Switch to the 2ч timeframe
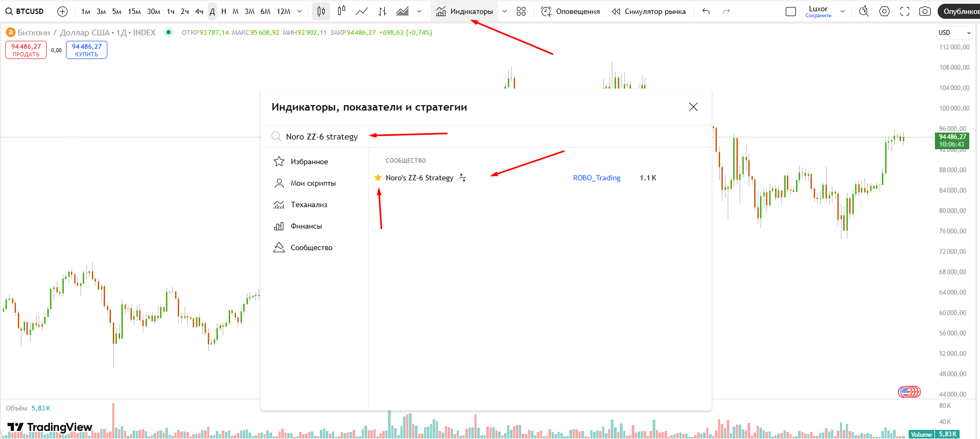The width and height of the screenshot is (980, 439). click(x=185, y=11)
